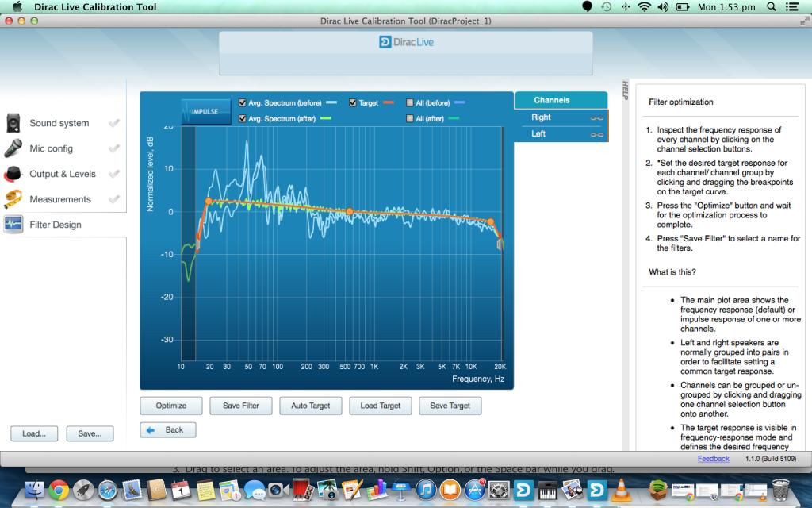Click the Wi-Fi status icon
This screenshot has width=812, height=508.
click(644, 6)
